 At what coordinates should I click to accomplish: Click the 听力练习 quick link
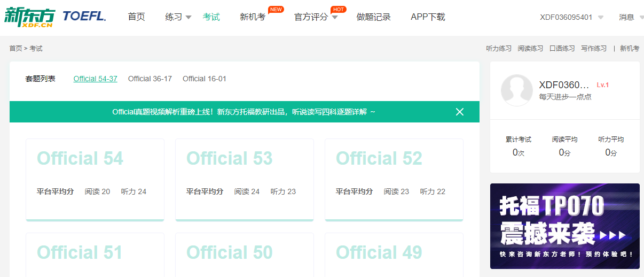click(498, 49)
